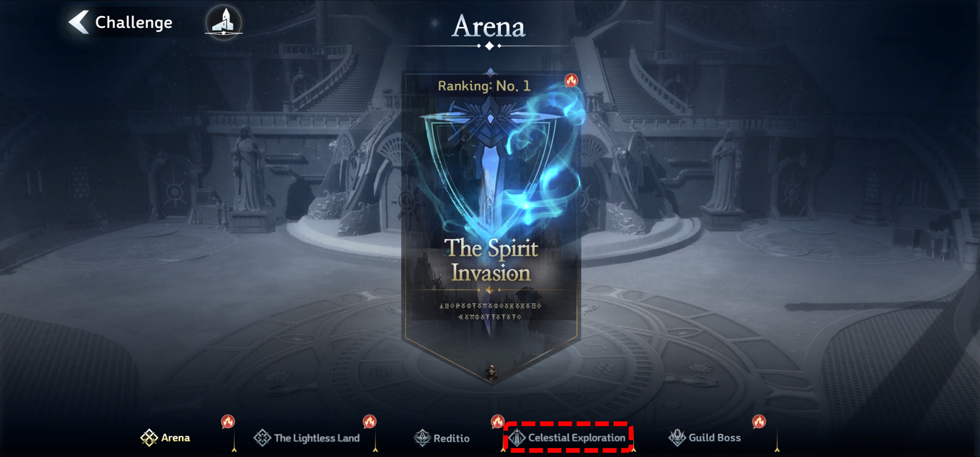Tap the flame notification next to Arena tab
Image resolution: width=980 pixels, height=457 pixels.
click(228, 422)
